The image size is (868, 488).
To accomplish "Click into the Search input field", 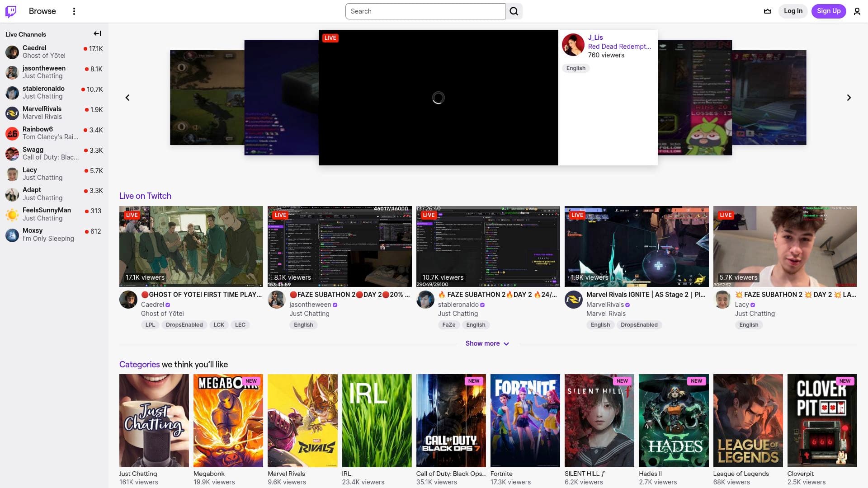I will coord(425,11).
